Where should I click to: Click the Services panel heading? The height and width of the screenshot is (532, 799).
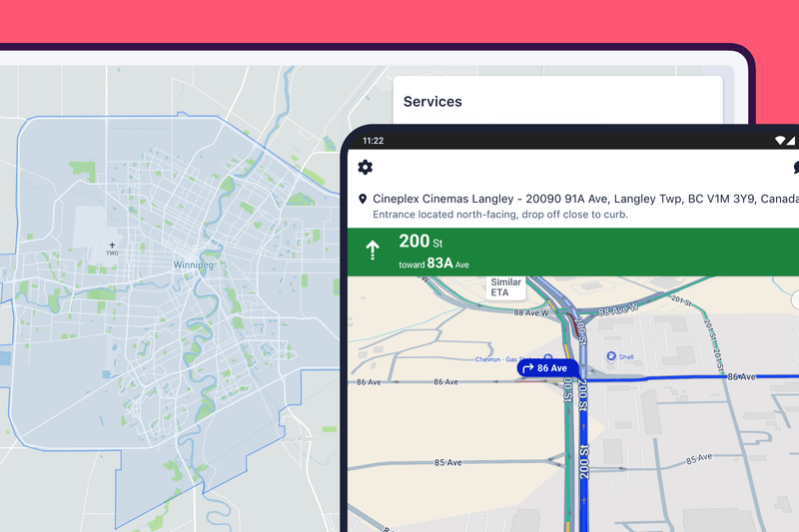(432, 101)
